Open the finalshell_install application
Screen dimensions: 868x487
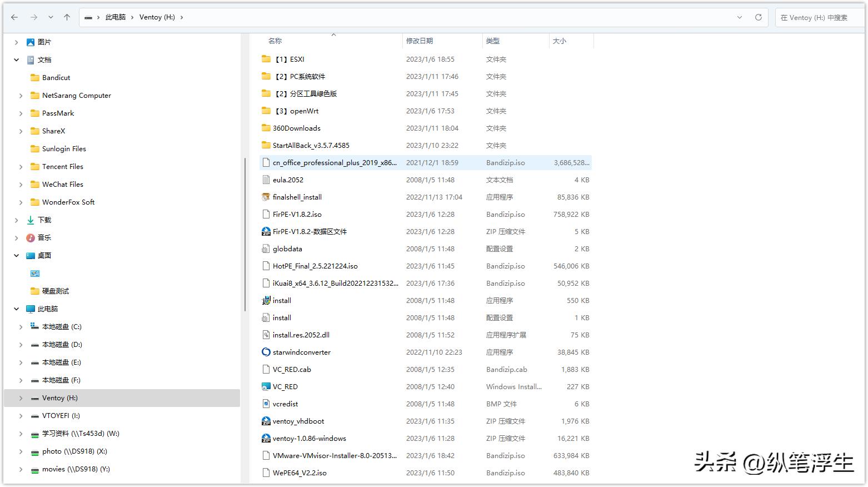pyautogui.click(x=297, y=197)
